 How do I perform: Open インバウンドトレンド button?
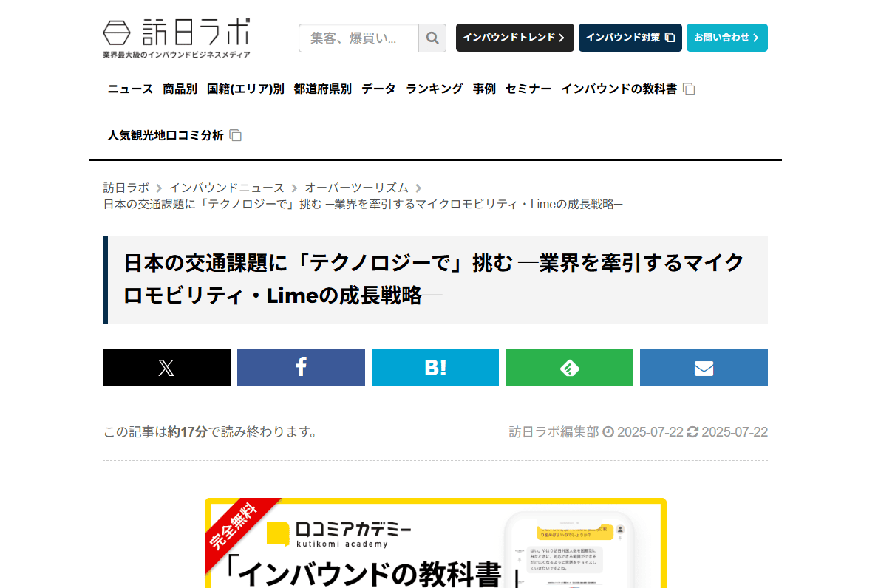514,38
